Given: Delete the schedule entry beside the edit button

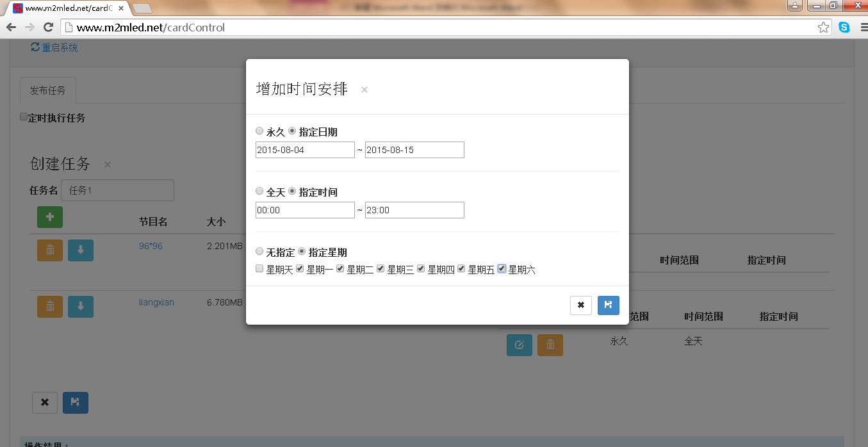Looking at the screenshot, I should tap(550, 345).
